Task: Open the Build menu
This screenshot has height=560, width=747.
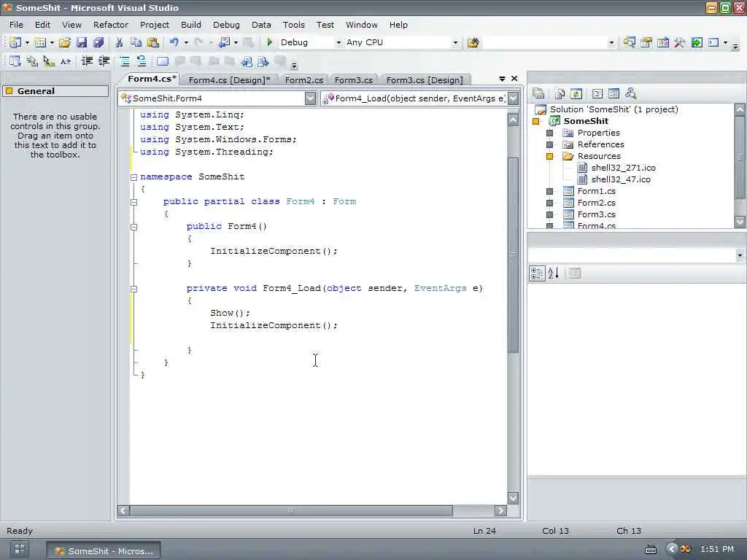Action: [191, 25]
